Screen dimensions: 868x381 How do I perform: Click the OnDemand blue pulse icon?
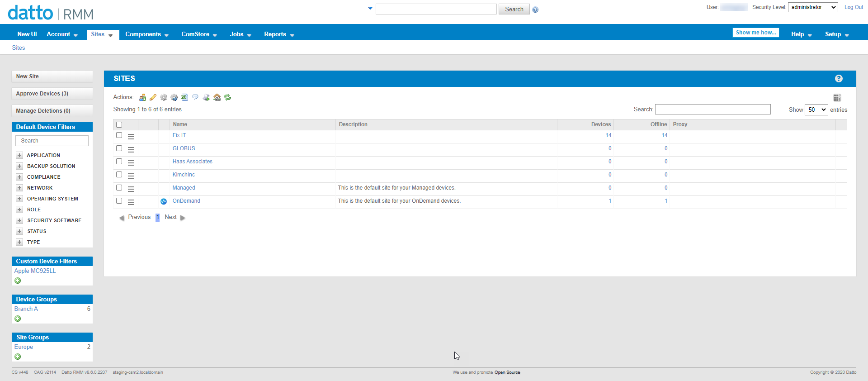pos(164,201)
